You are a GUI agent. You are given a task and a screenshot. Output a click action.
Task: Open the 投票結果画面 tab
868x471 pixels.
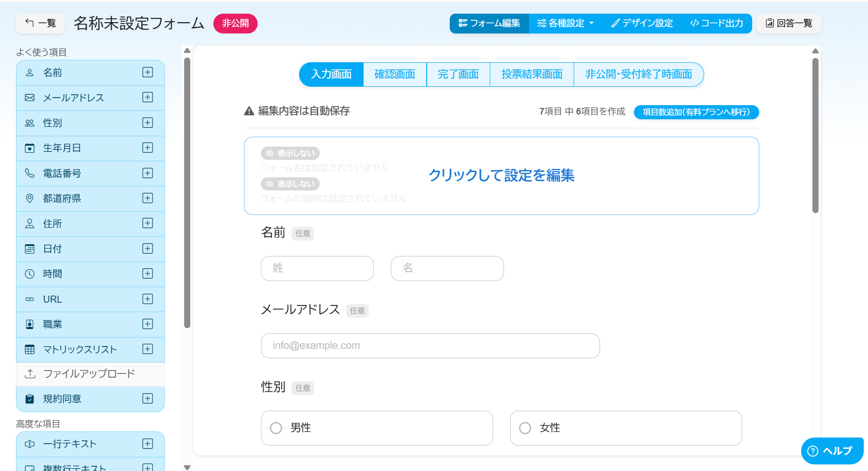click(532, 74)
